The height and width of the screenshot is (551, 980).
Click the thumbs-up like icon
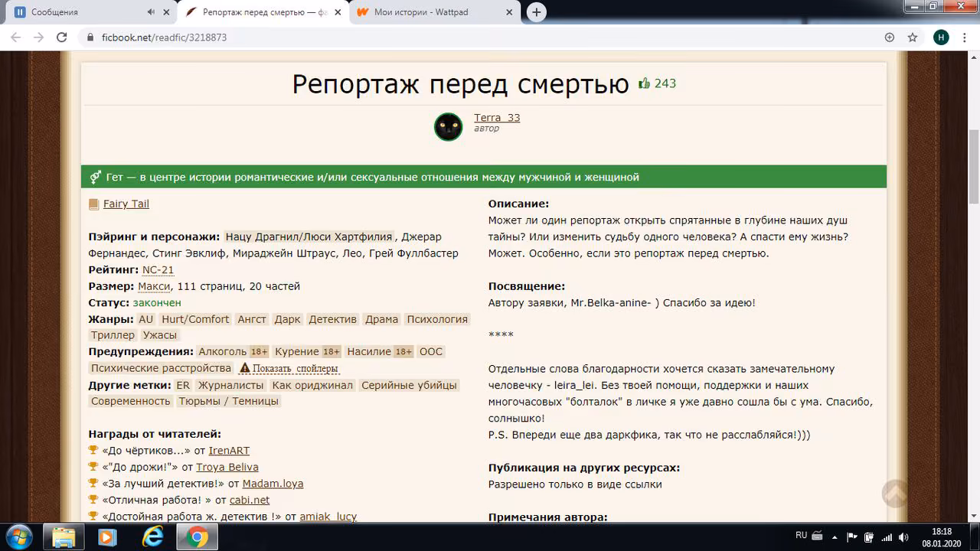pos(644,83)
